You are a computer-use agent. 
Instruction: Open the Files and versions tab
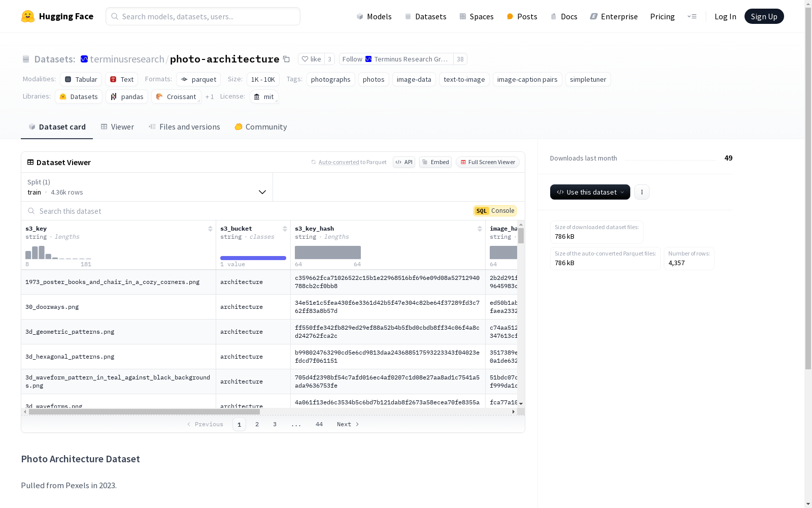184,127
